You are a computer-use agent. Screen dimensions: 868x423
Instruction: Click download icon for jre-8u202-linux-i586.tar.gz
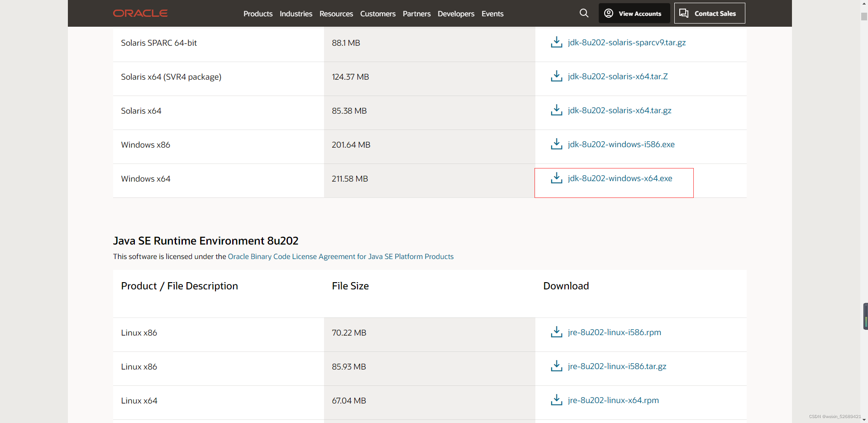(x=556, y=366)
